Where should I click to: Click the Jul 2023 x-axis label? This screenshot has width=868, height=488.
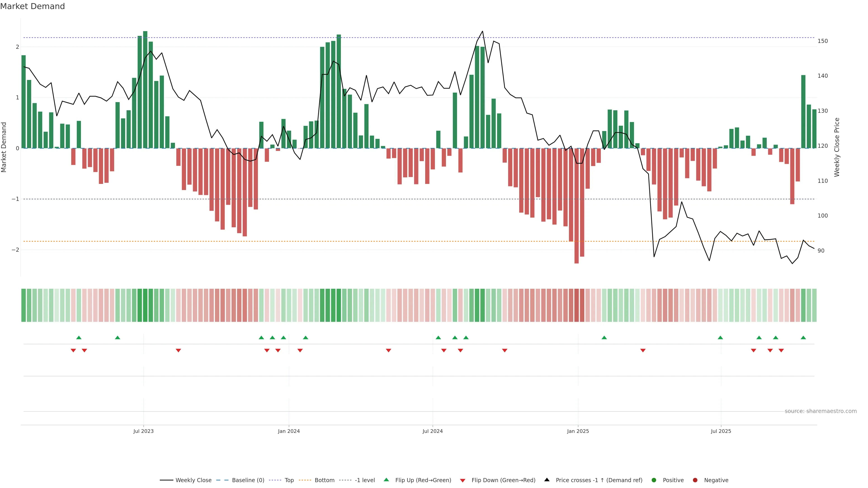pyautogui.click(x=144, y=431)
